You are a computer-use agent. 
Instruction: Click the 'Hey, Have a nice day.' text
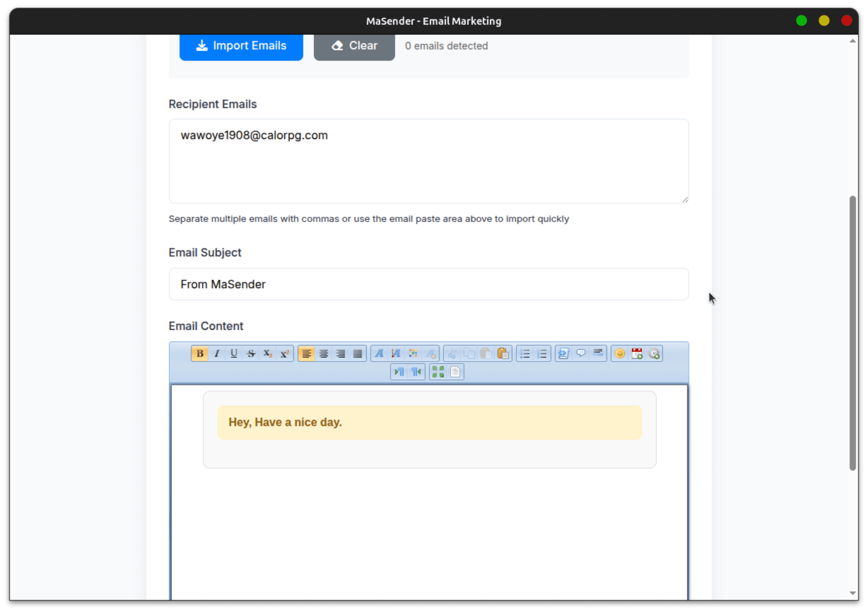pos(285,422)
